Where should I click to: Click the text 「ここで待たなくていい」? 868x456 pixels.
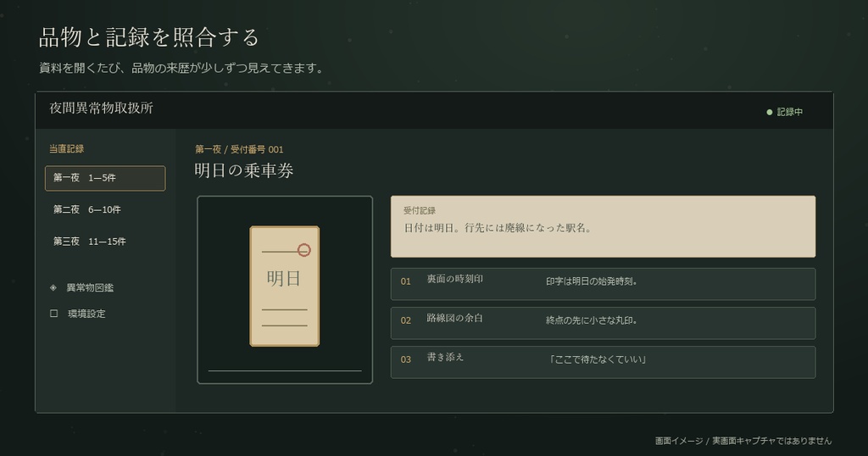(x=596, y=359)
